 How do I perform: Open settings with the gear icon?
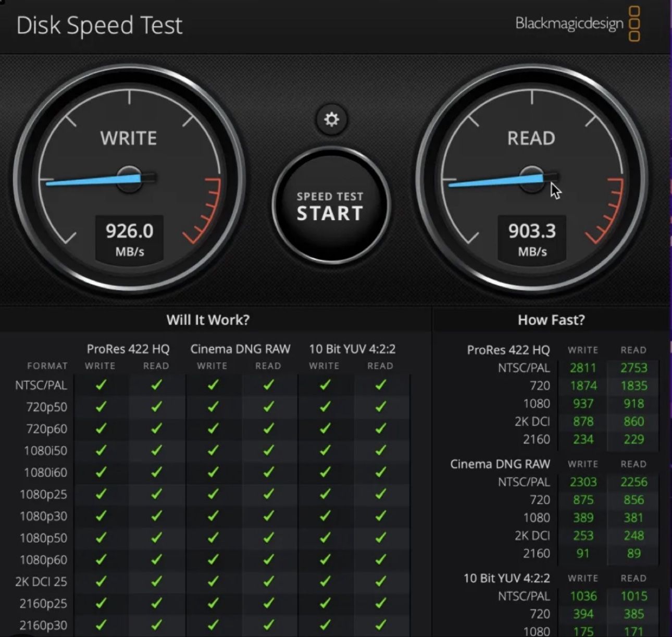[331, 119]
